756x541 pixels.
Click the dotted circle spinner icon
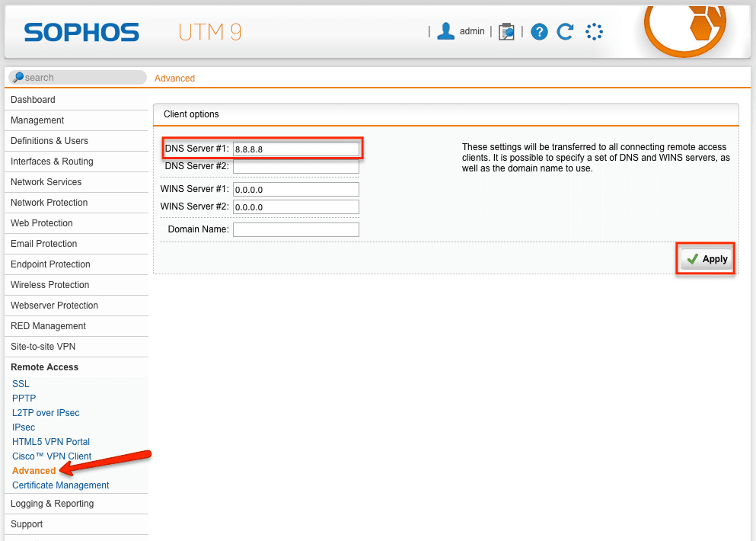point(594,32)
